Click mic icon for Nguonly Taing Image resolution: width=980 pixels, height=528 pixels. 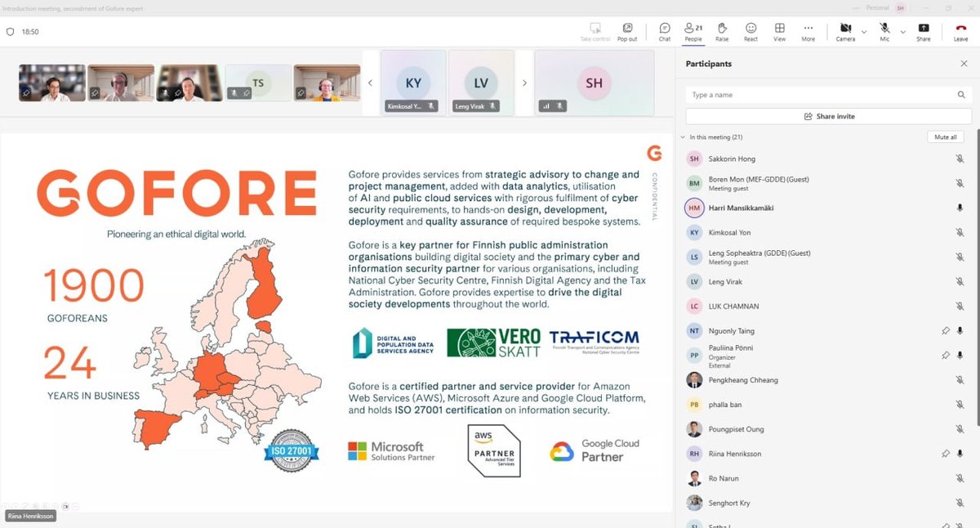960,331
